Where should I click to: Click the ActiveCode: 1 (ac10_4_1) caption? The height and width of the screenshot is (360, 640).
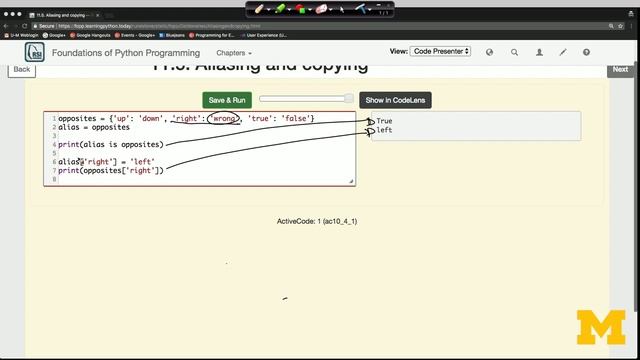317,221
